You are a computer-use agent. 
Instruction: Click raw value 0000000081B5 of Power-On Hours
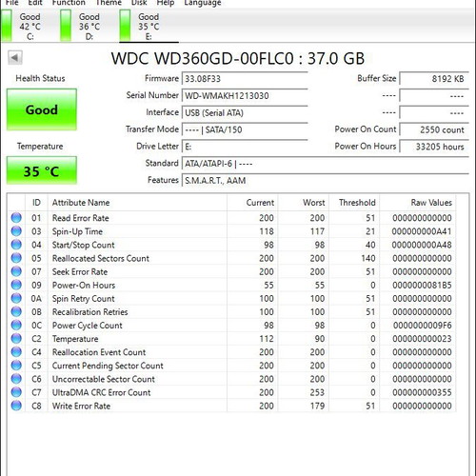click(422, 285)
